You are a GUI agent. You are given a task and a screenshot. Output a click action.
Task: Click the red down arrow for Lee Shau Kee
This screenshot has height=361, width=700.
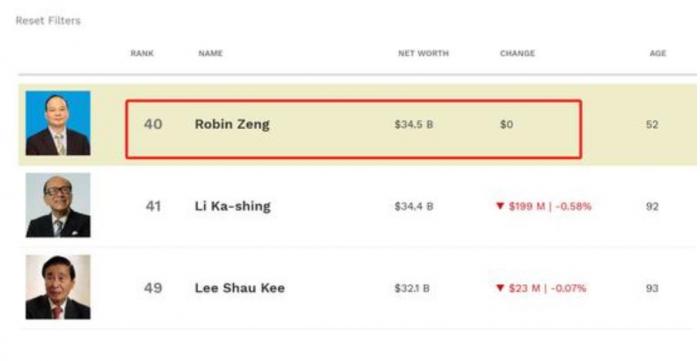(500, 288)
